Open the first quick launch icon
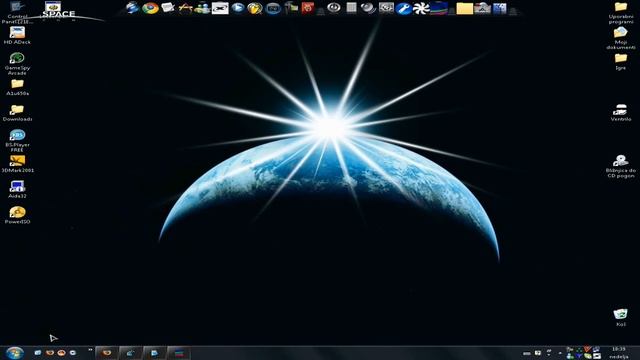This screenshot has width=640, height=360. pyautogui.click(x=38, y=353)
